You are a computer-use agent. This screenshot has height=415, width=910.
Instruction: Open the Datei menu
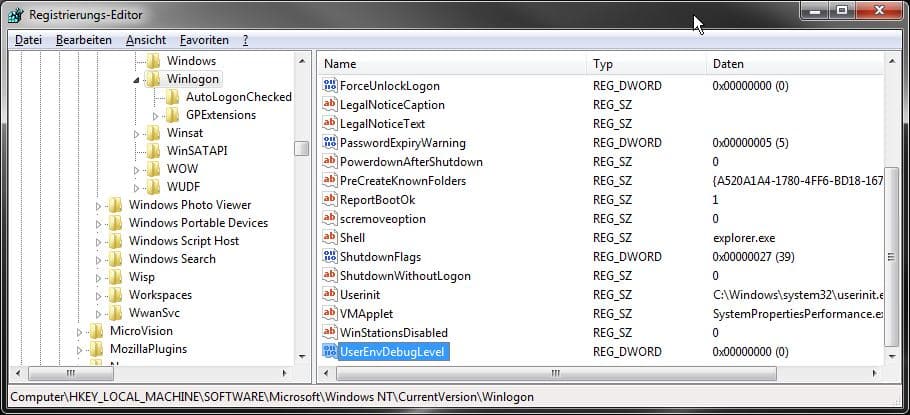pos(28,40)
